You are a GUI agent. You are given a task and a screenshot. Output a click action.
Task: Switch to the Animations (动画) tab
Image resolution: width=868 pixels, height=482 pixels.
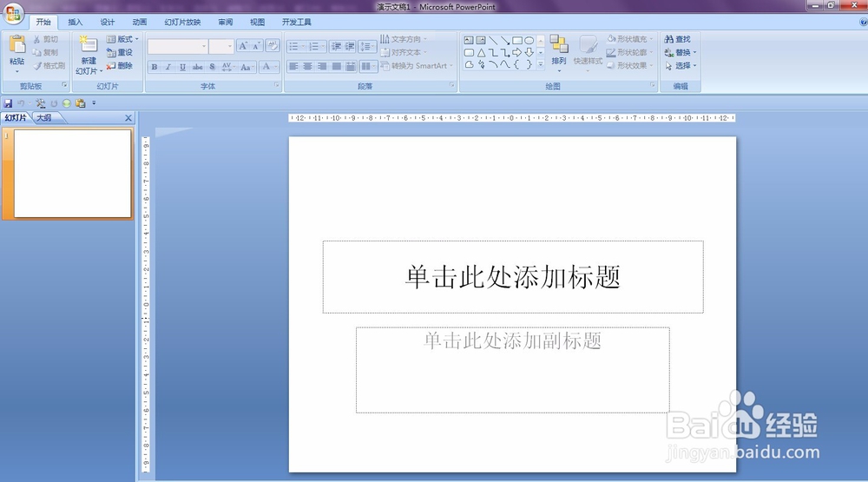pyautogui.click(x=140, y=23)
